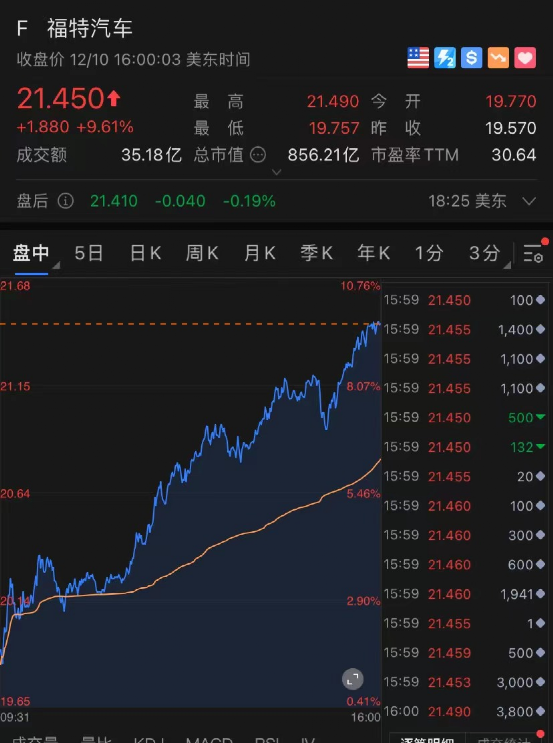553x743 pixels.
Task: Tap the trade row priced 21.459
Action: pyautogui.click(x=464, y=653)
